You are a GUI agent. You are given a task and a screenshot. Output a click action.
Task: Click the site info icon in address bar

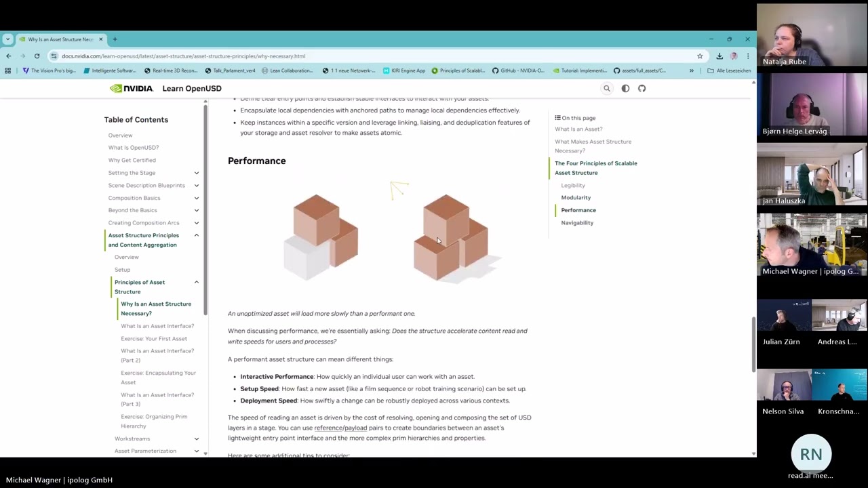(x=54, y=56)
